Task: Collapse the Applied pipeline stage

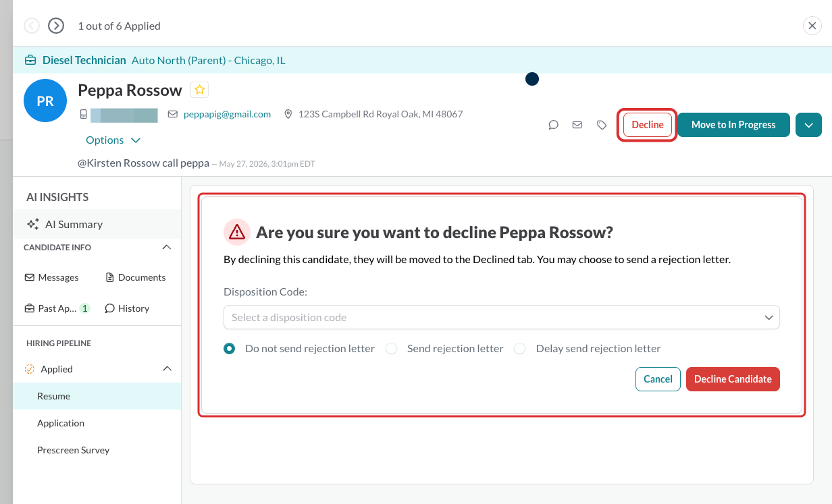Action: click(x=167, y=369)
